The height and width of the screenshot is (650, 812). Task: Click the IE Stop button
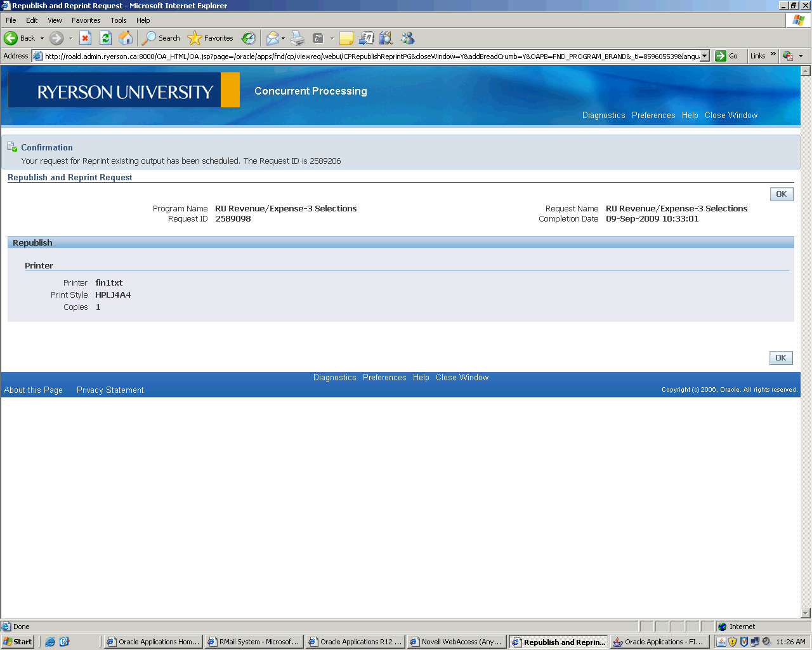(x=86, y=38)
